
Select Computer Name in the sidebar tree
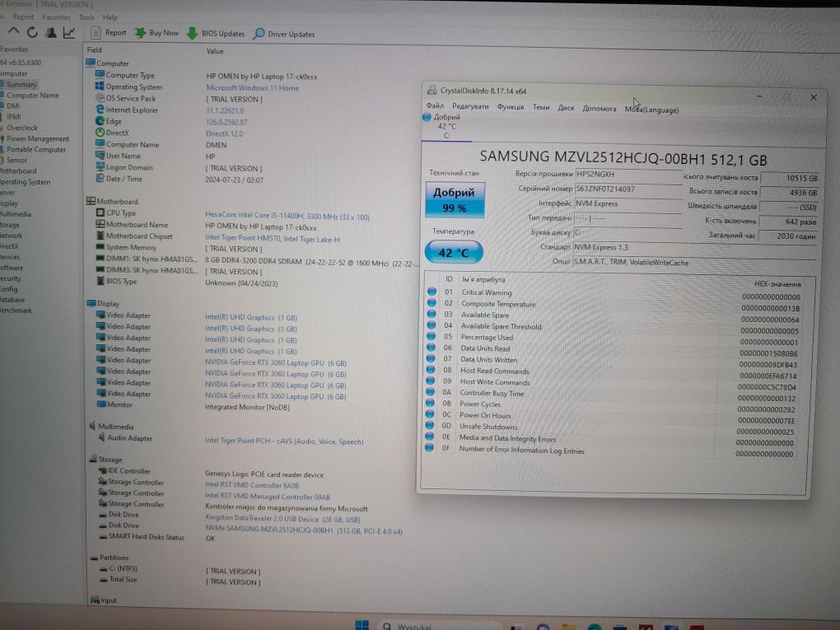pos(33,95)
